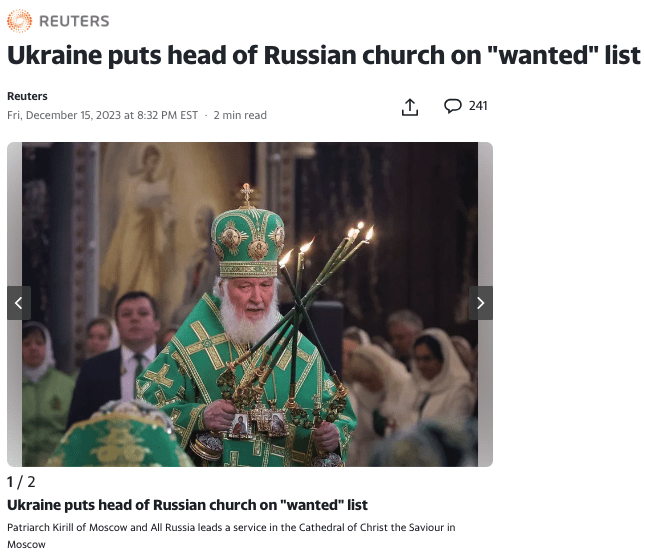Viewport: 645px width, 558px height.
Task: Open the Patriarch Kirill slideshow photo
Action: click(250, 304)
